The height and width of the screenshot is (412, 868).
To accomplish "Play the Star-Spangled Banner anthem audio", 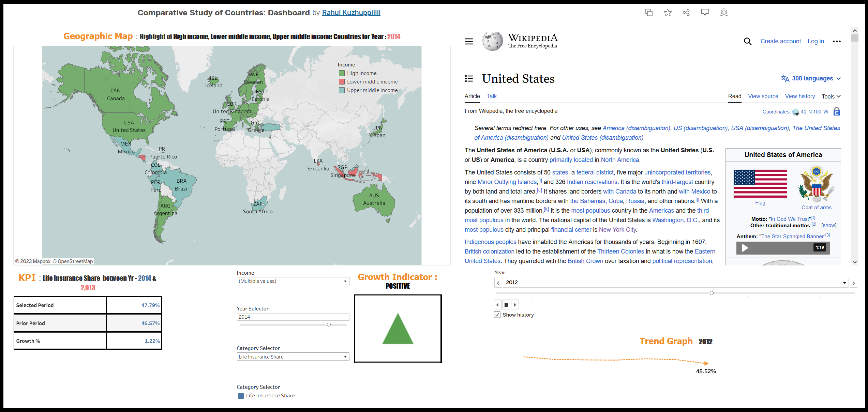I will (745, 248).
